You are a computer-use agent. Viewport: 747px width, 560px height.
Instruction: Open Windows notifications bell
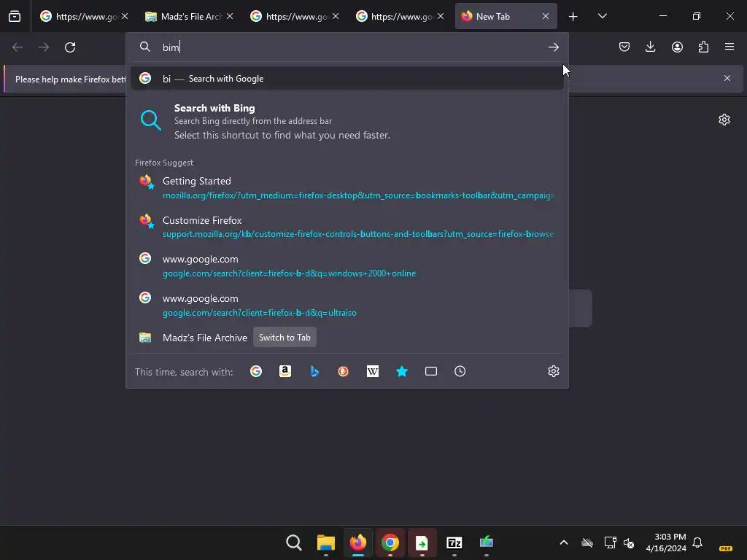point(697,542)
